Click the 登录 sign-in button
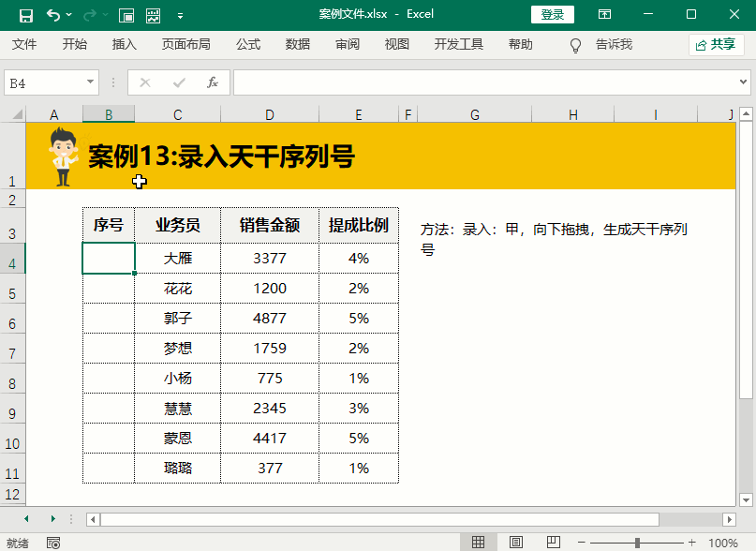This screenshot has height=551, width=756. [553, 15]
